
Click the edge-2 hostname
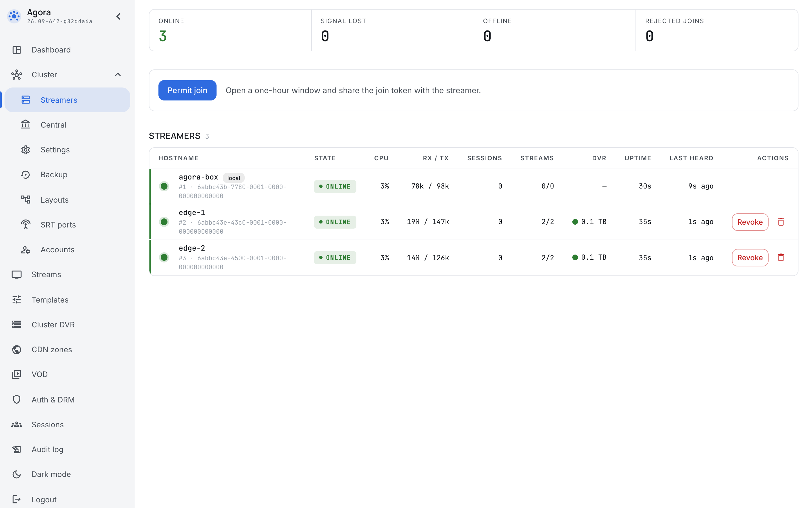pos(192,248)
